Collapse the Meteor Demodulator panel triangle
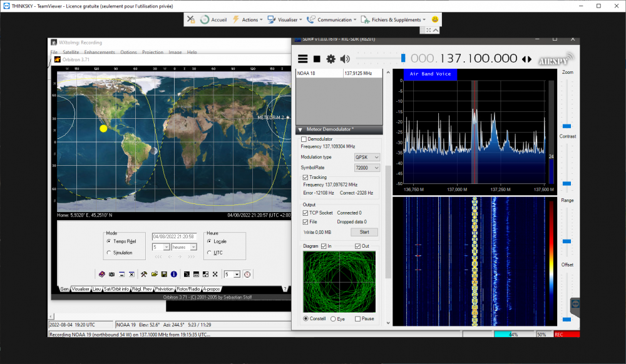Viewport: 626px width, 364px height. 300,129
